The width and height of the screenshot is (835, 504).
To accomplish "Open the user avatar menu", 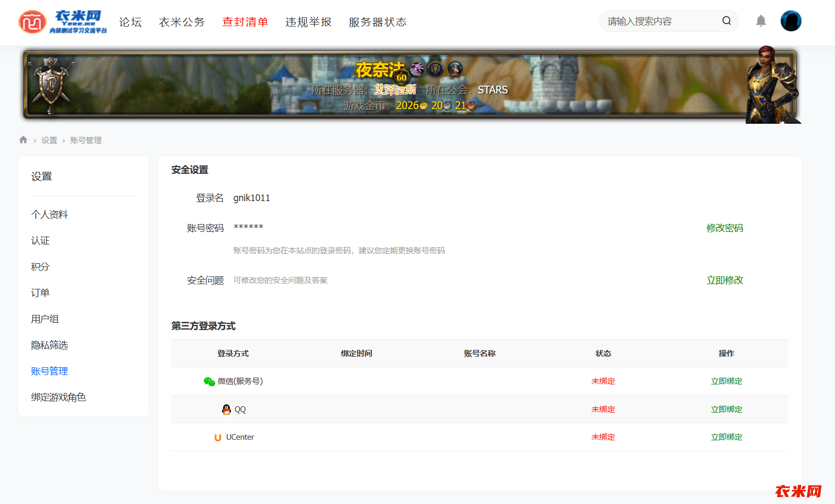I will 791,21.
